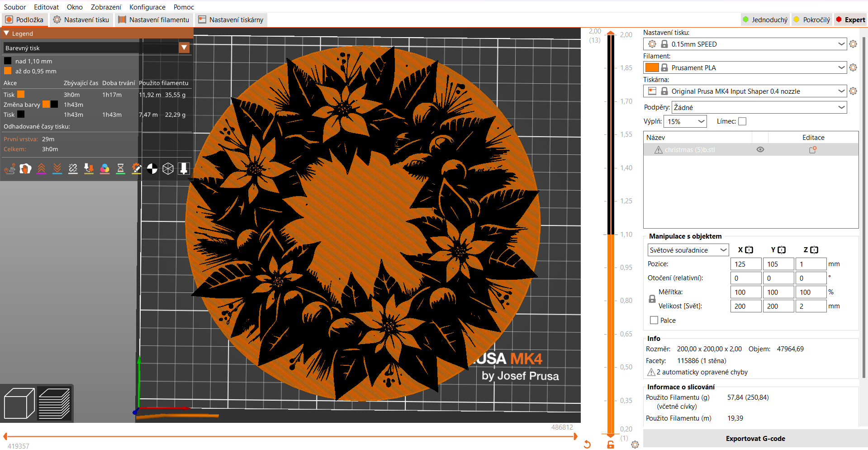Toggle Print pauses hourglass icon

tap(120, 169)
